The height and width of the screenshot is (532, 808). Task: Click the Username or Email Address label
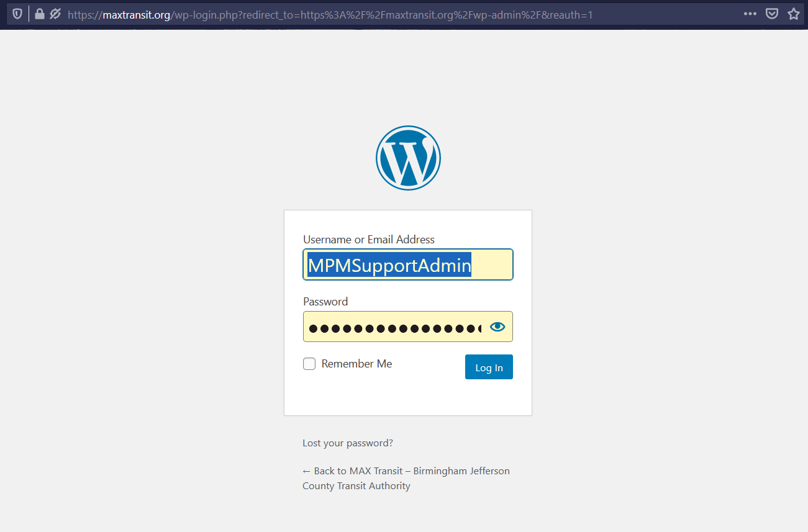369,240
